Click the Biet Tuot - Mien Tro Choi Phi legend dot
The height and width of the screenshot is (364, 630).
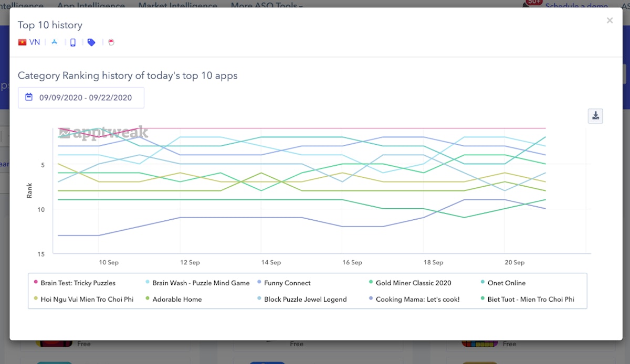pos(482,299)
